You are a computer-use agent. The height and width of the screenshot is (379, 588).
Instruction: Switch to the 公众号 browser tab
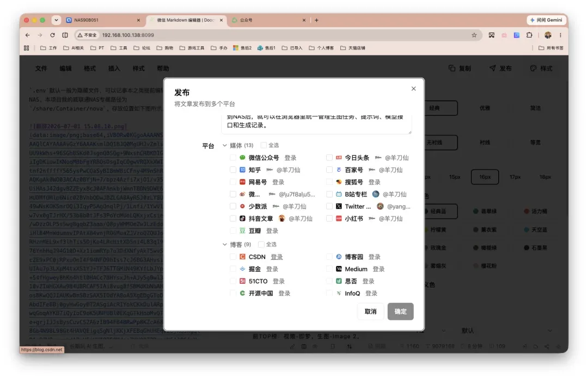(268, 20)
